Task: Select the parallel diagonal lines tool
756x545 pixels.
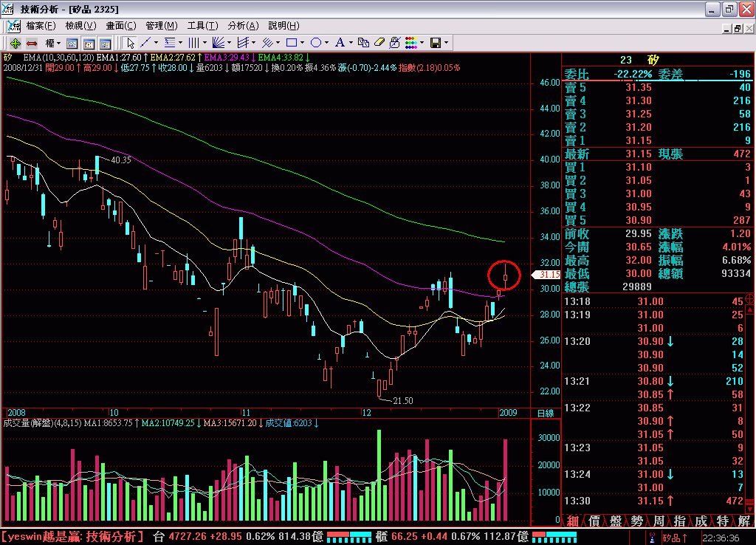Action: 267,44
